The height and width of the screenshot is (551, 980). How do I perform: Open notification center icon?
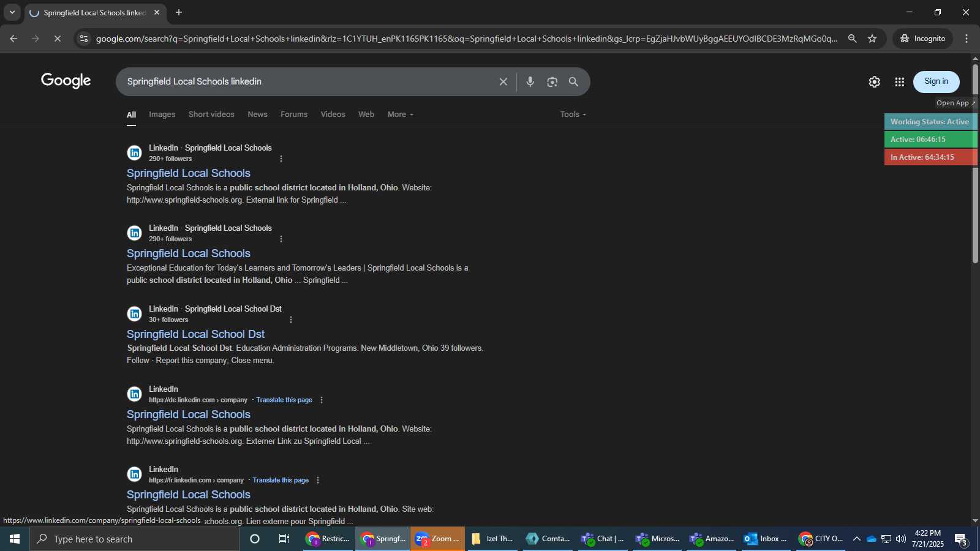pos(961,539)
